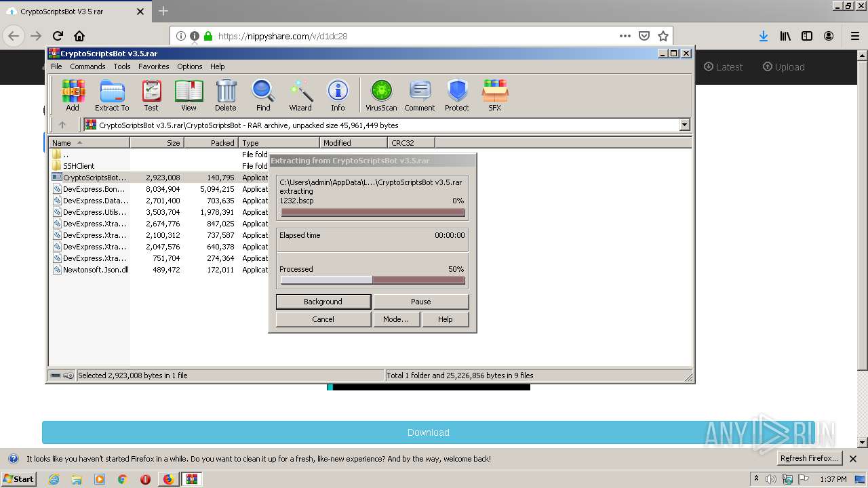Sort by Modified column header
The width and height of the screenshot is (868, 488).
tap(353, 142)
